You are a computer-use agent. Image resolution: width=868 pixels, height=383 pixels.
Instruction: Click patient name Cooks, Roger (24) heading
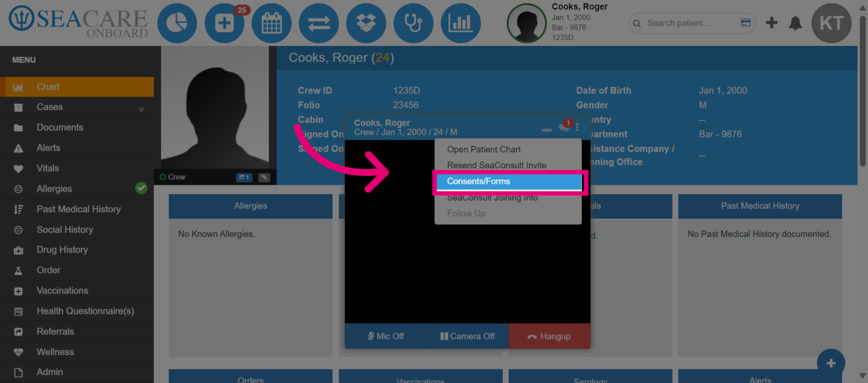341,58
